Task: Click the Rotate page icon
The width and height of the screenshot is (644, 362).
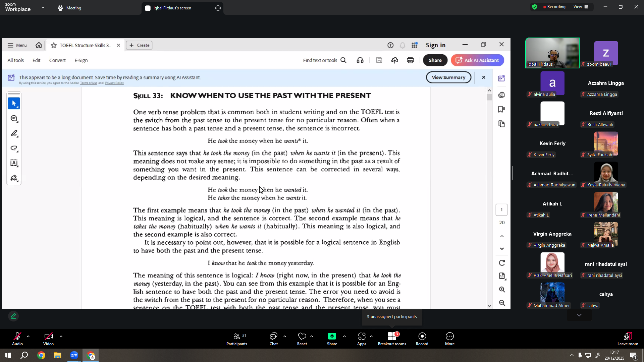Action: pos(502,263)
